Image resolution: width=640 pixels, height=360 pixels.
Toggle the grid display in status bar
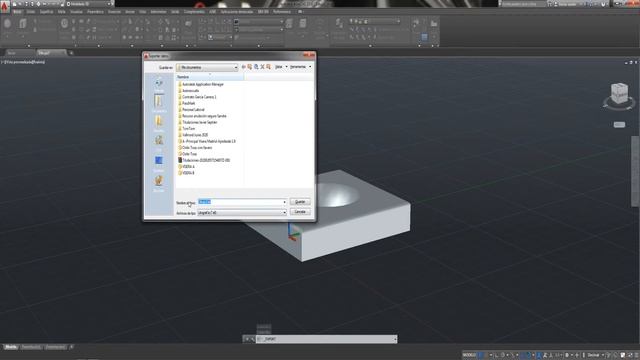[x=481, y=356]
